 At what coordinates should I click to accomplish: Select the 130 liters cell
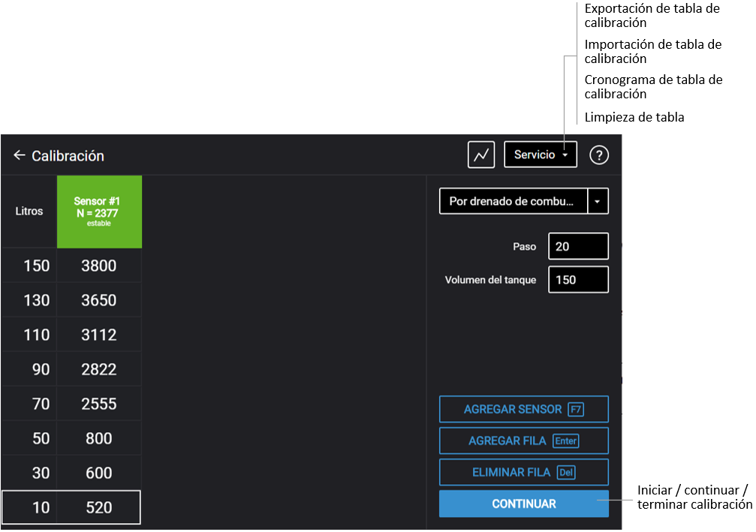tap(30, 300)
